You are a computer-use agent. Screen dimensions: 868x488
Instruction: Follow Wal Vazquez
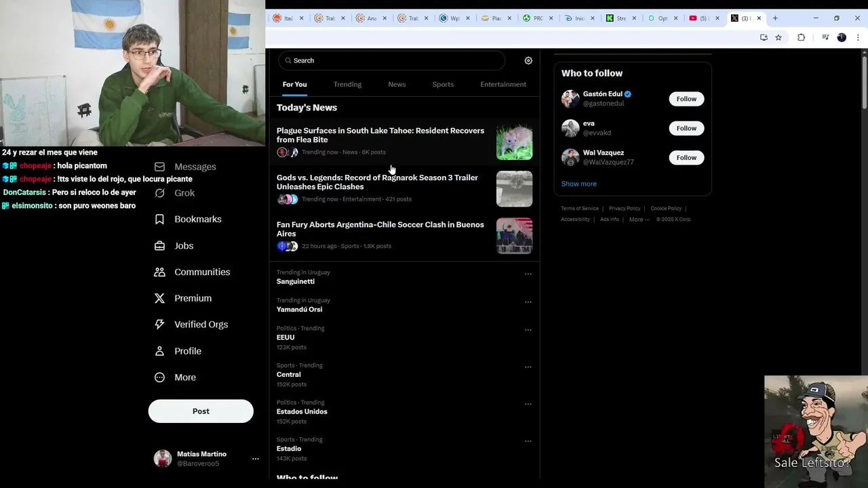[686, 157]
